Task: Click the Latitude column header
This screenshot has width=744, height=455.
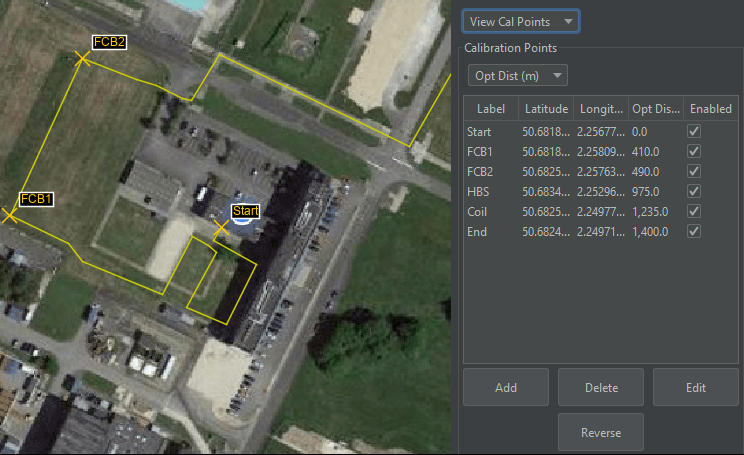Action: 546,108
